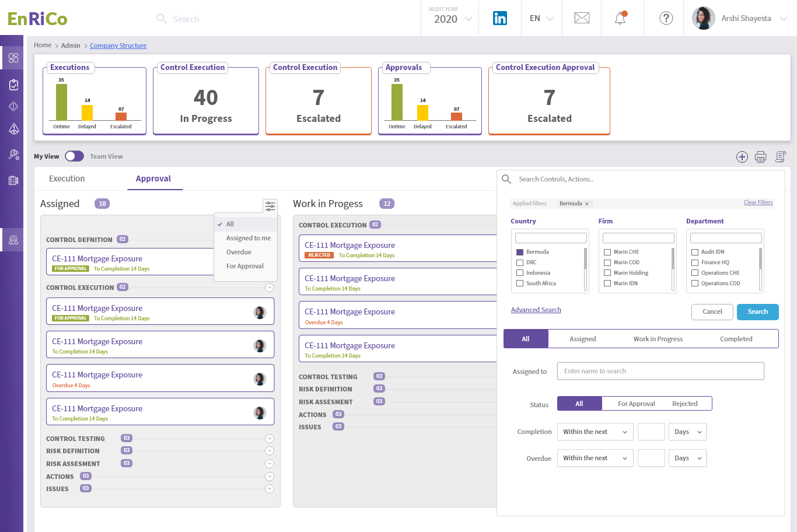The width and height of the screenshot is (797, 532).
Task: Check the Indonesia country checkbox
Action: (x=520, y=273)
